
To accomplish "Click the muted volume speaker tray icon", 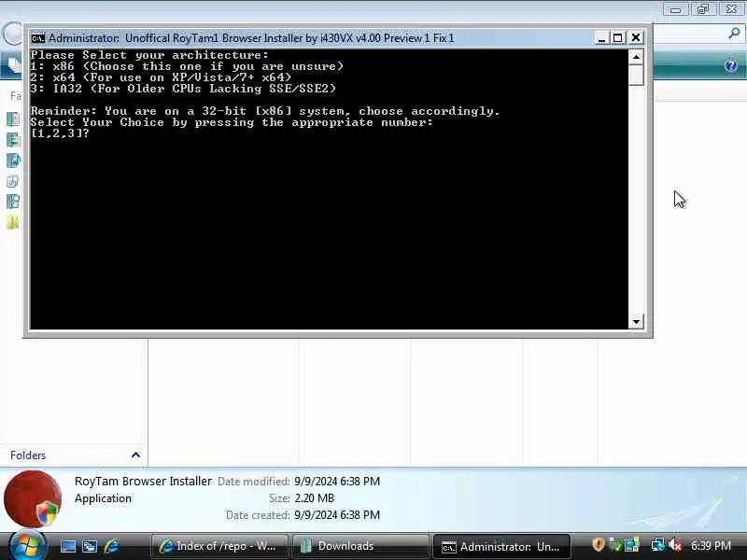I will [675, 544].
